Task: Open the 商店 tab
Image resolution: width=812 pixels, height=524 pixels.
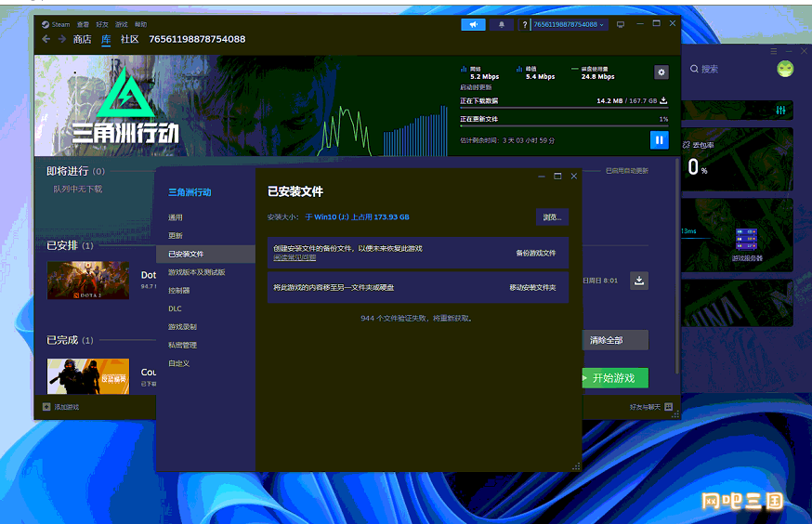Action: [82, 39]
